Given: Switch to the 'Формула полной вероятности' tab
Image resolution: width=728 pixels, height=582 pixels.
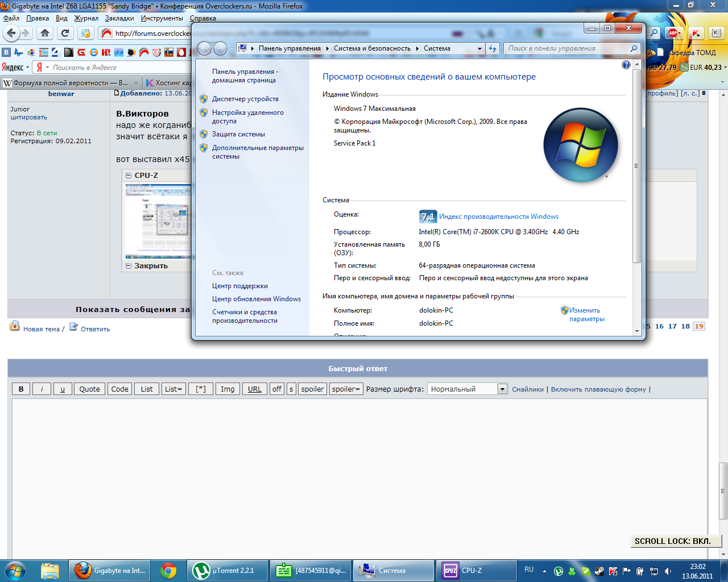Looking at the screenshot, I should [x=68, y=83].
